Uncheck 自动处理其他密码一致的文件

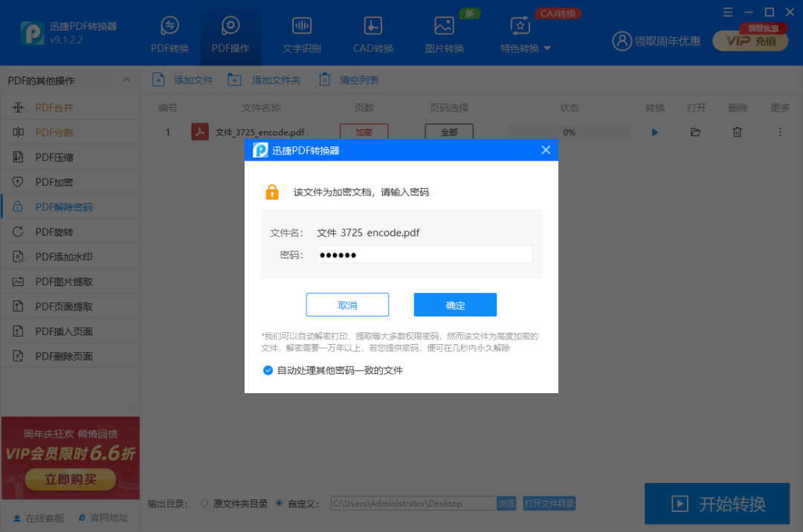pyautogui.click(x=268, y=370)
